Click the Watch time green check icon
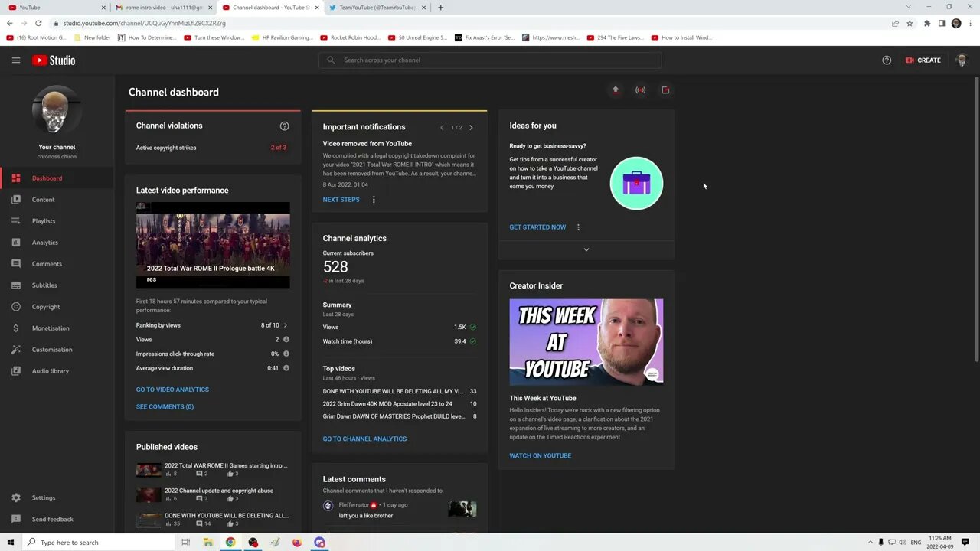This screenshot has width=980, height=551. (x=472, y=341)
